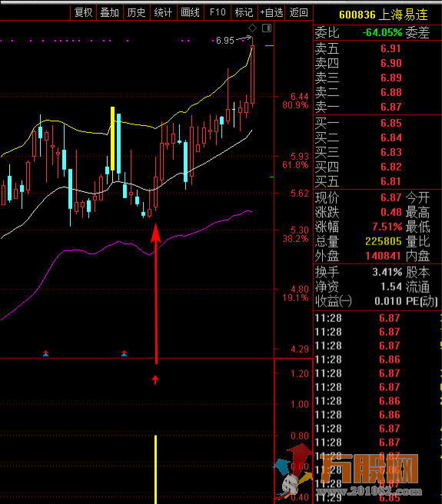
Task: Click the stock title 600836 上海易连
Action: point(384,15)
